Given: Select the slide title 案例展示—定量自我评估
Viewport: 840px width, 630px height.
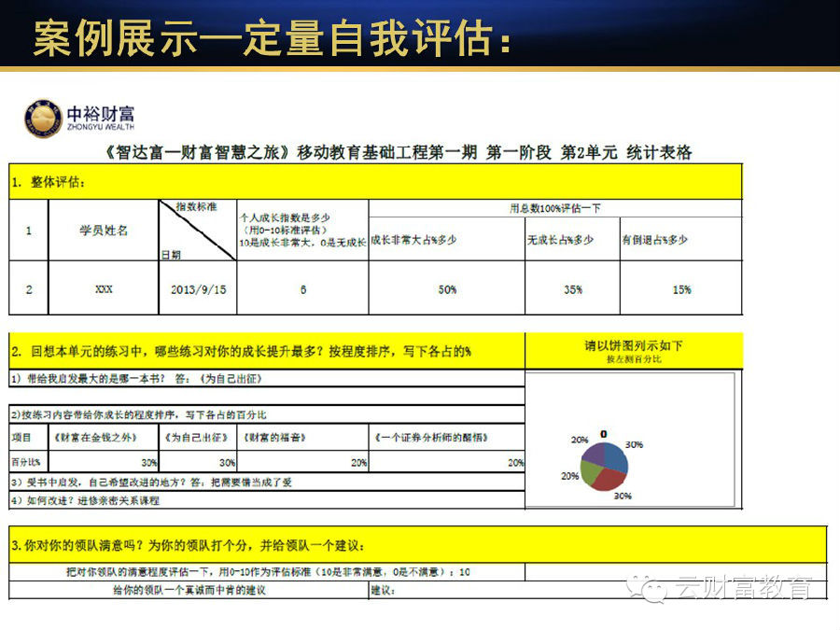Looking at the screenshot, I should tap(273, 37).
